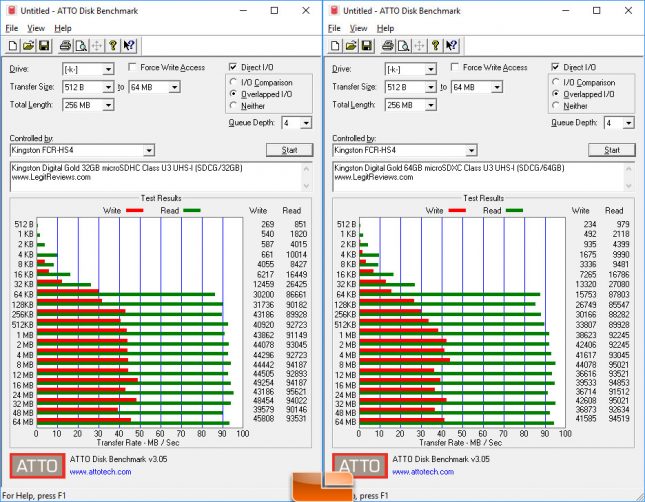Open File menu in left window
This screenshot has height=502, width=645.
point(12,28)
